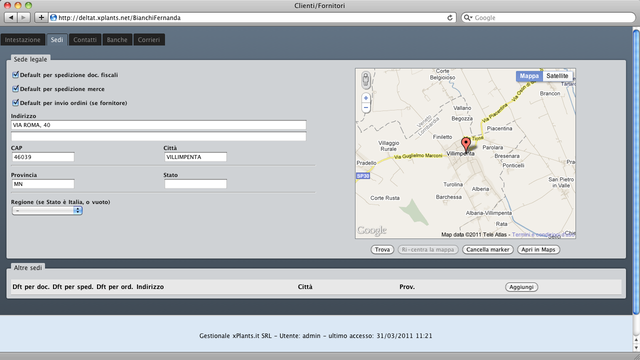The width and height of the screenshot is (640, 360).
Task: Click the plus add-bookmark button
Action: coord(41,18)
